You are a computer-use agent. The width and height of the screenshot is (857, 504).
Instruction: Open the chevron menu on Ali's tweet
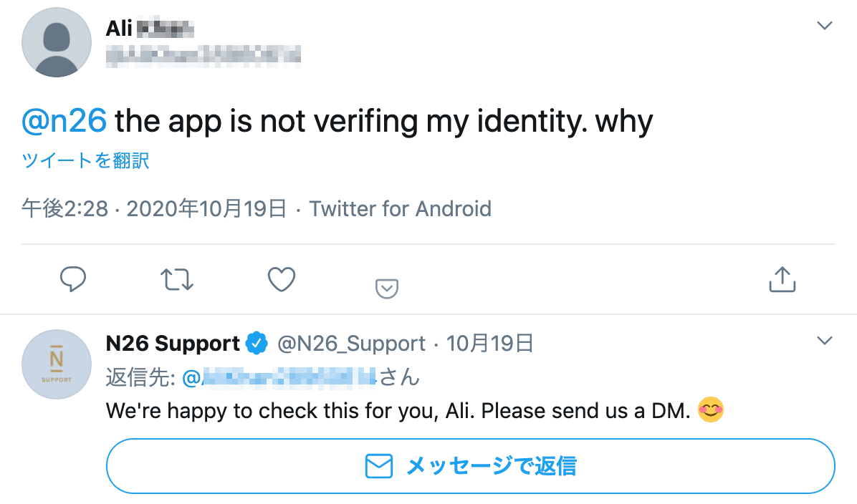[825, 26]
